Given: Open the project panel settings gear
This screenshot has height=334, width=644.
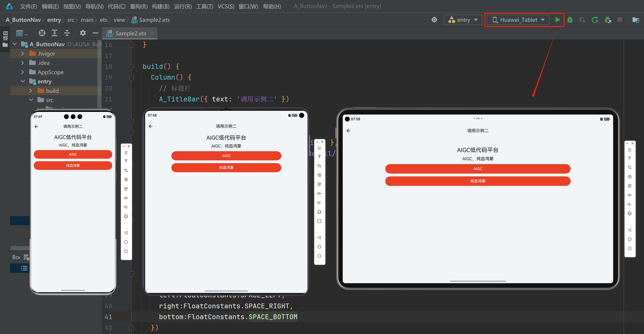Looking at the screenshot, I should (x=83, y=33).
